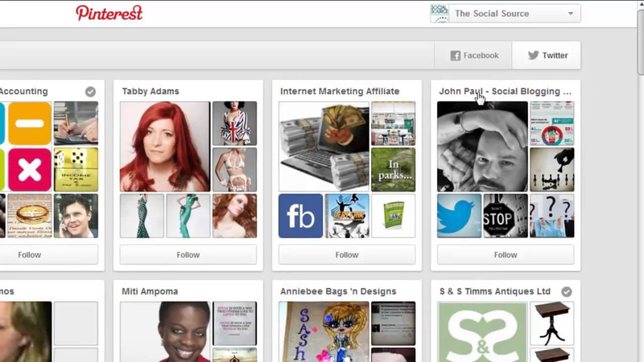Open the blue Twitter bird thumbnail
The width and height of the screenshot is (644, 362).
pyautogui.click(x=459, y=216)
